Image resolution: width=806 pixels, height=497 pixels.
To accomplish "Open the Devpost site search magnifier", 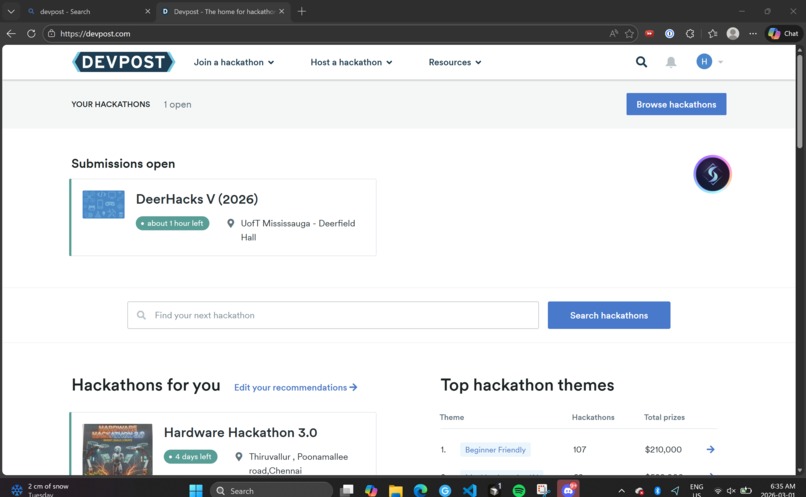I will click(x=641, y=62).
